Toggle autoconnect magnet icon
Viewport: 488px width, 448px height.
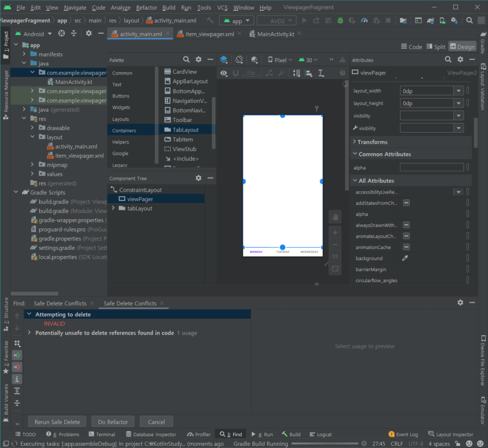click(236, 73)
